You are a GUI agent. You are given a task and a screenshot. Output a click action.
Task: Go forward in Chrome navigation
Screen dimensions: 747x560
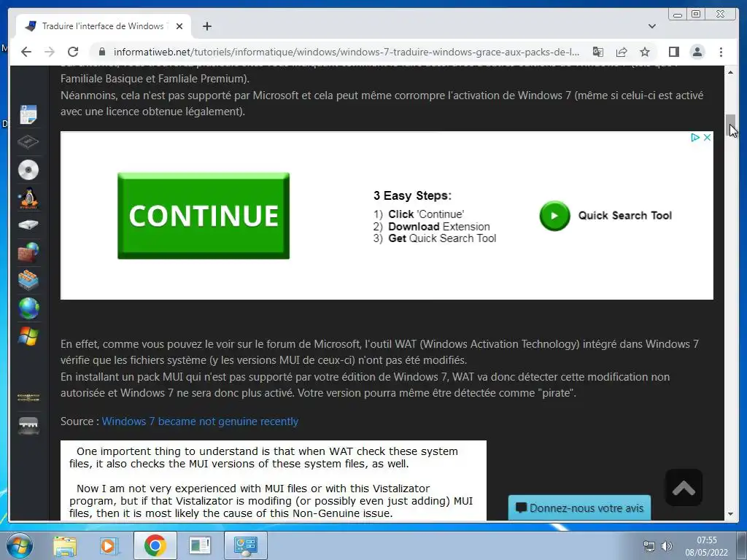tap(50, 52)
